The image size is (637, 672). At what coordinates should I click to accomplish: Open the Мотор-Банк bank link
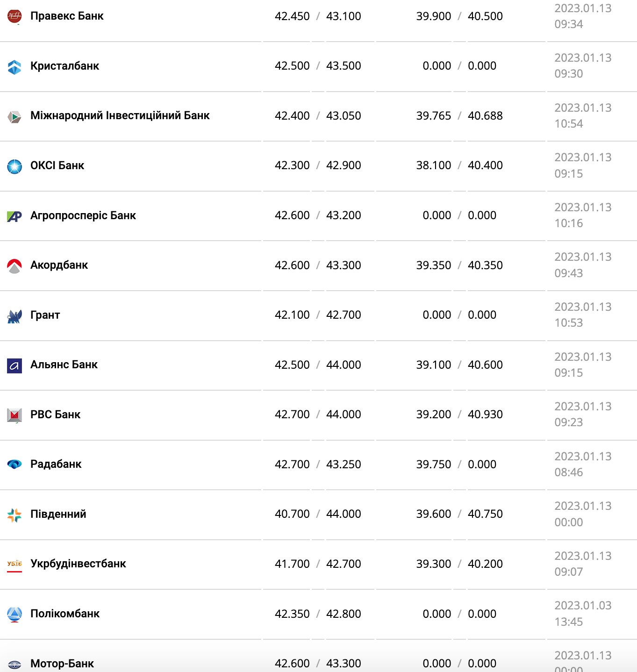pyautogui.click(x=62, y=664)
